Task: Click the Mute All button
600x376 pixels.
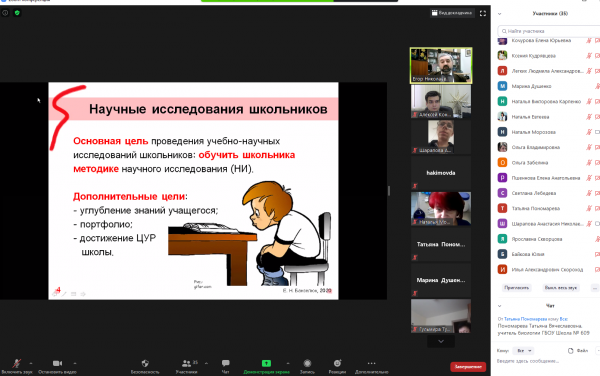Action: [561, 288]
